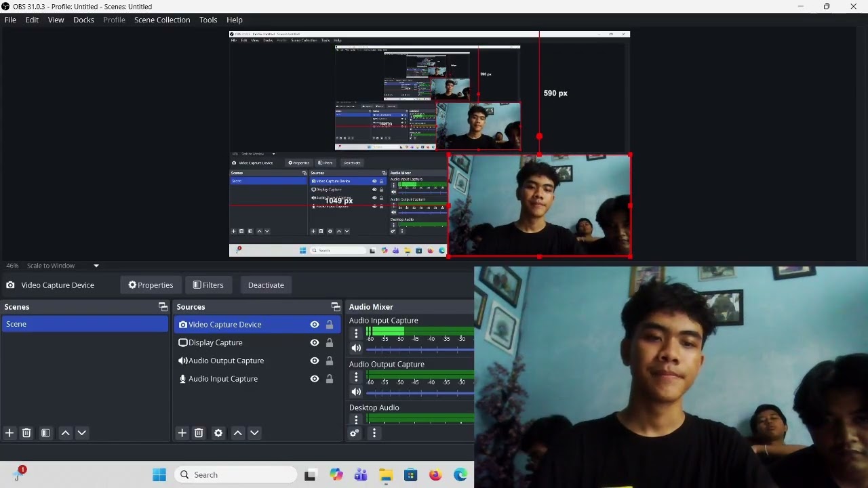Open the Profile menu

click(114, 20)
